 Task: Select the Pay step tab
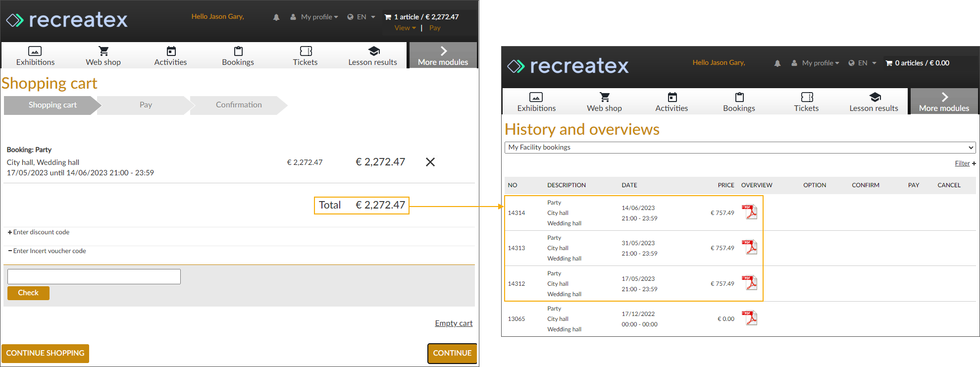click(146, 105)
